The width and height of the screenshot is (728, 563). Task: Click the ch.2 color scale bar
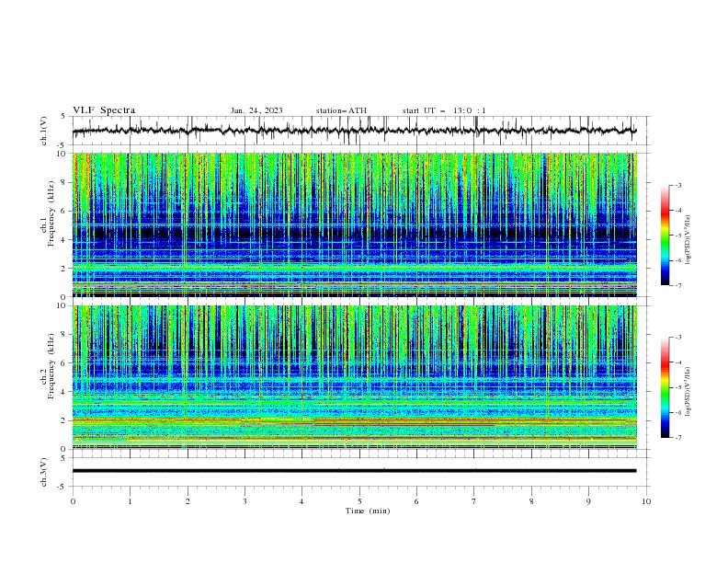(665, 387)
